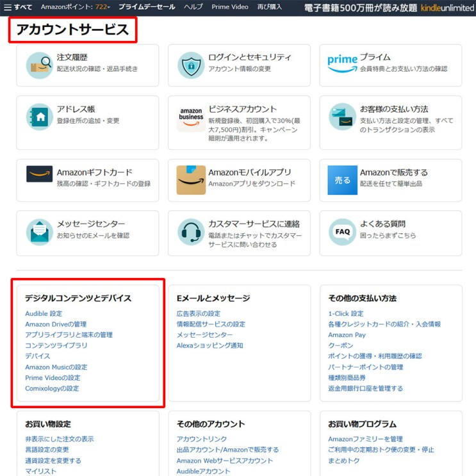Click the Prime Videoの設定 link
This screenshot has width=476, height=476.
pos(53,377)
